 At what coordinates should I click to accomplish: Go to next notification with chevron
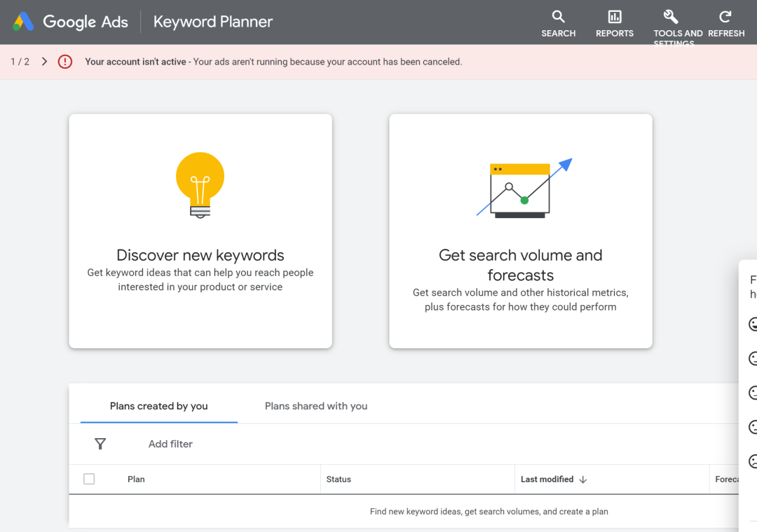tap(44, 62)
